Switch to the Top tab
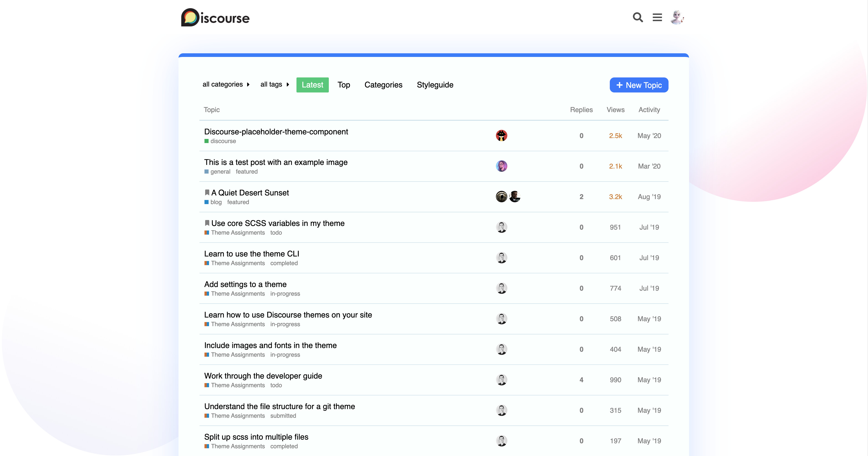Screen dimensions: 868x456 click(x=344, y=85)
